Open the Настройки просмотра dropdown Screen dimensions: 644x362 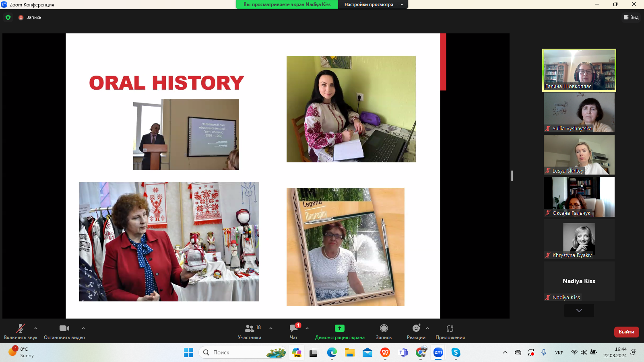pos(373,4)
